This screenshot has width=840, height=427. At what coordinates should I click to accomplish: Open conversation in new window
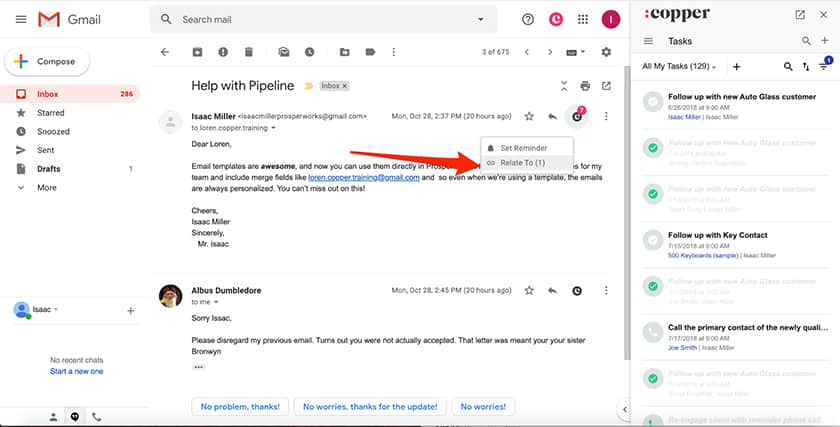606,86
